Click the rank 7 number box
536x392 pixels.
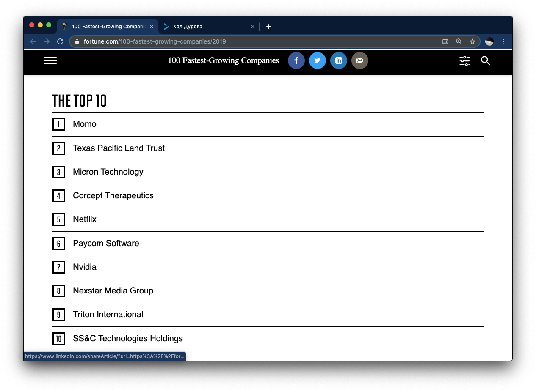click(x=59, y=267)
